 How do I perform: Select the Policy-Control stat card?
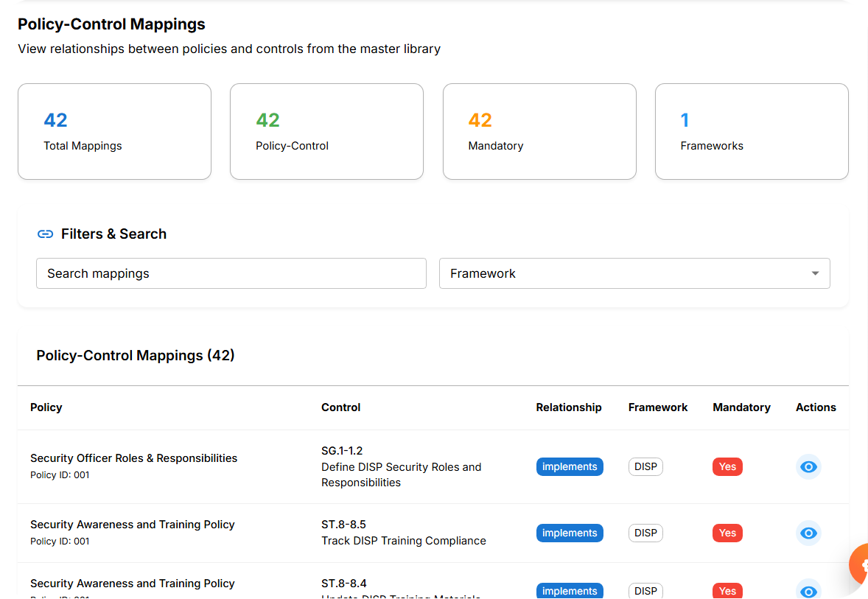(x=326, y=132)
